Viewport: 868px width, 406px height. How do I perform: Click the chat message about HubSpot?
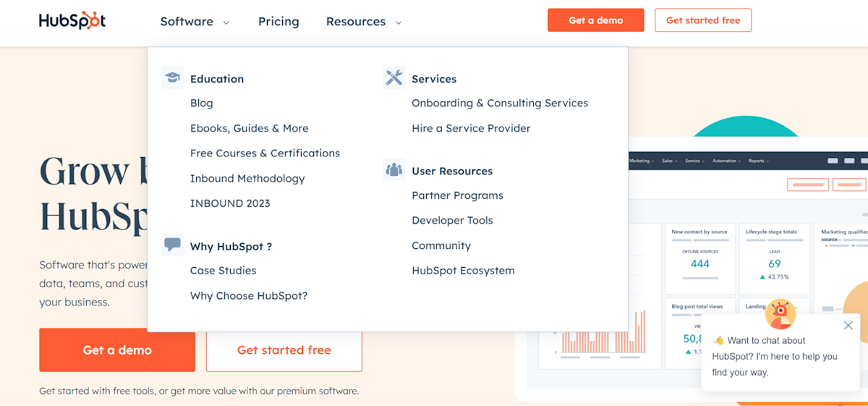pos(775,356)
